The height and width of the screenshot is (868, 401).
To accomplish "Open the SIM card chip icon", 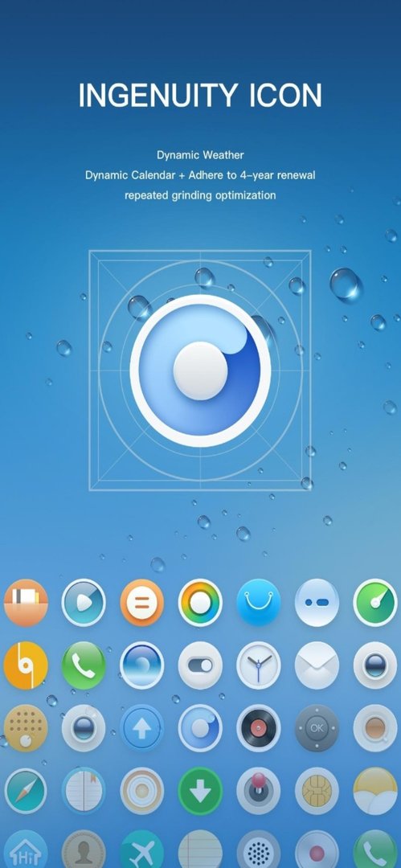I will (317, 791).
